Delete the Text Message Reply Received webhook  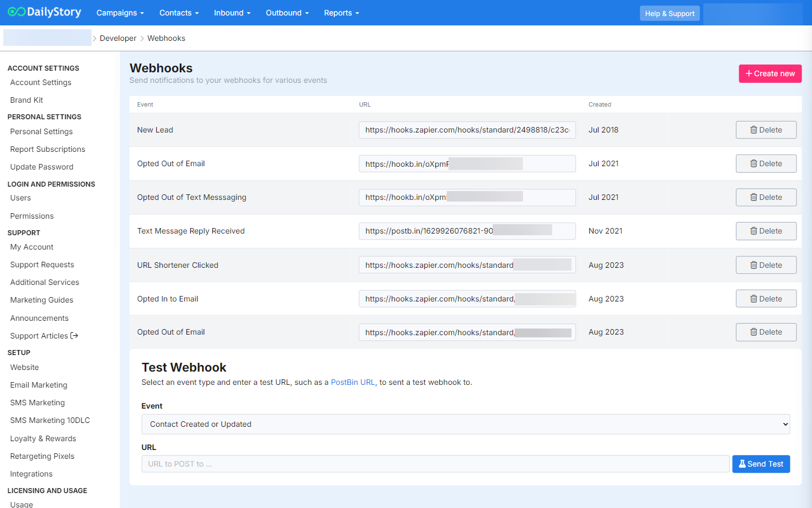(x=766, y=231)
